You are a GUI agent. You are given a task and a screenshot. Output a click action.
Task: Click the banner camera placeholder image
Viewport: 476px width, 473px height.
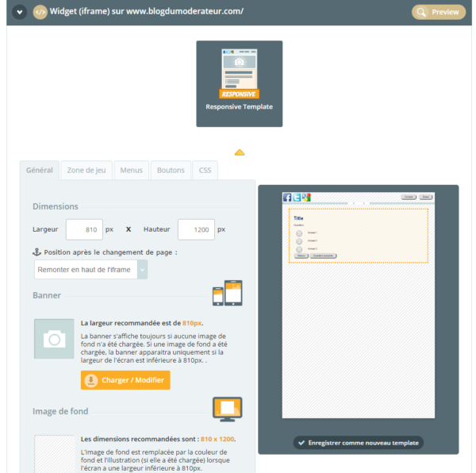54,339
